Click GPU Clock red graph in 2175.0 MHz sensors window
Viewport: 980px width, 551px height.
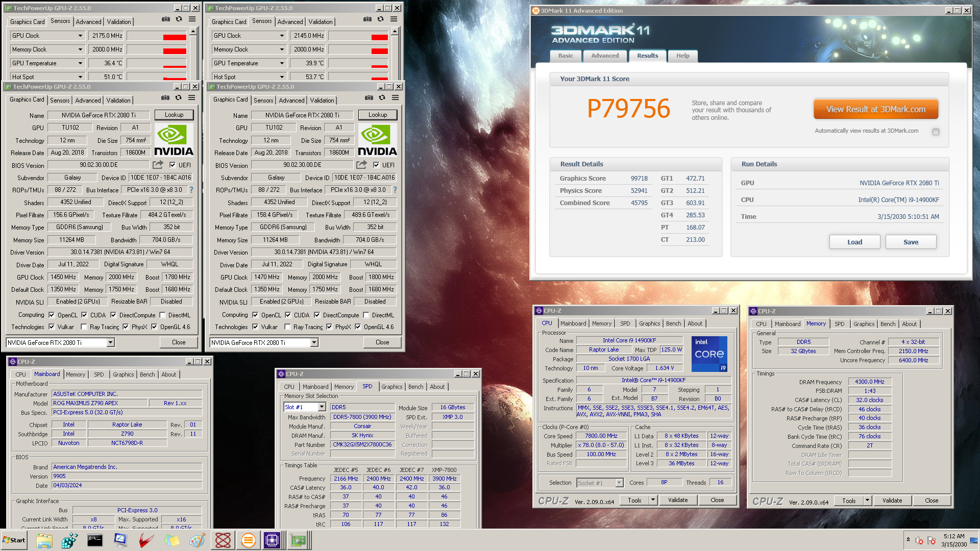click(156, 36)
